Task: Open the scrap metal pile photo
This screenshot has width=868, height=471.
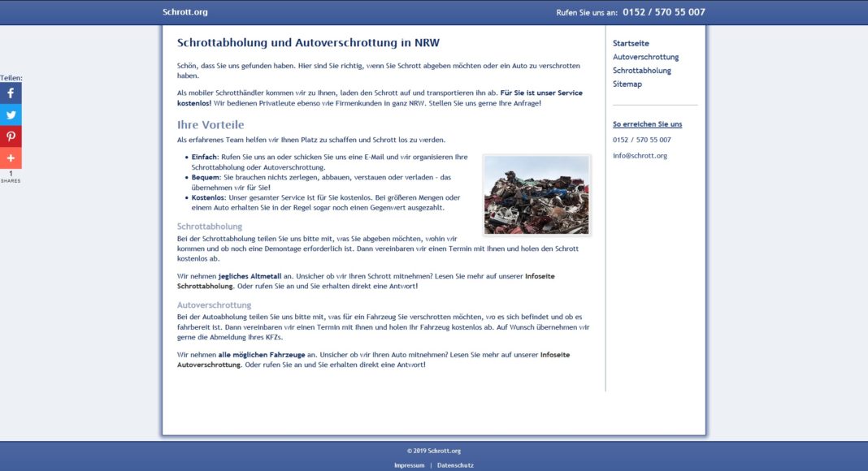Action: point(536,195)
